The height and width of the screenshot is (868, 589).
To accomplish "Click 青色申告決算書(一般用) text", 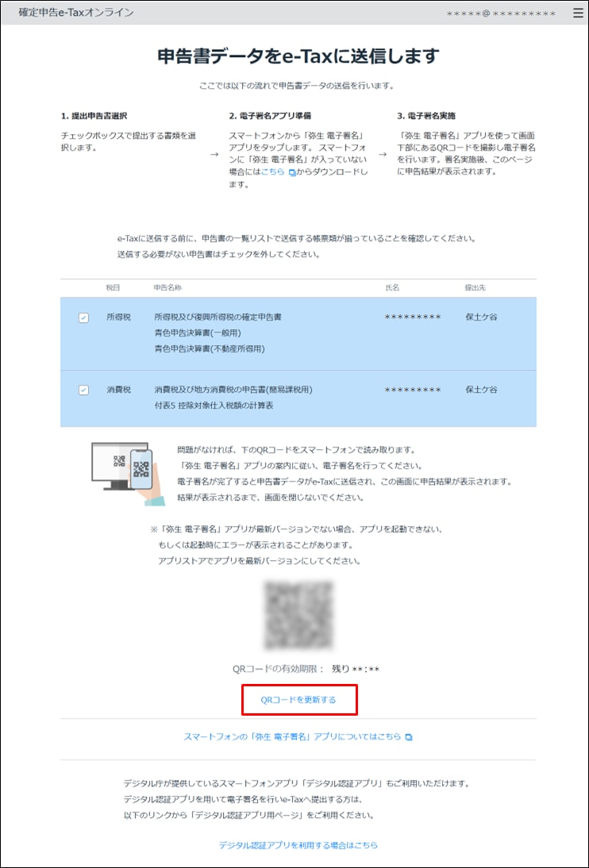I will tap(198, 333).
